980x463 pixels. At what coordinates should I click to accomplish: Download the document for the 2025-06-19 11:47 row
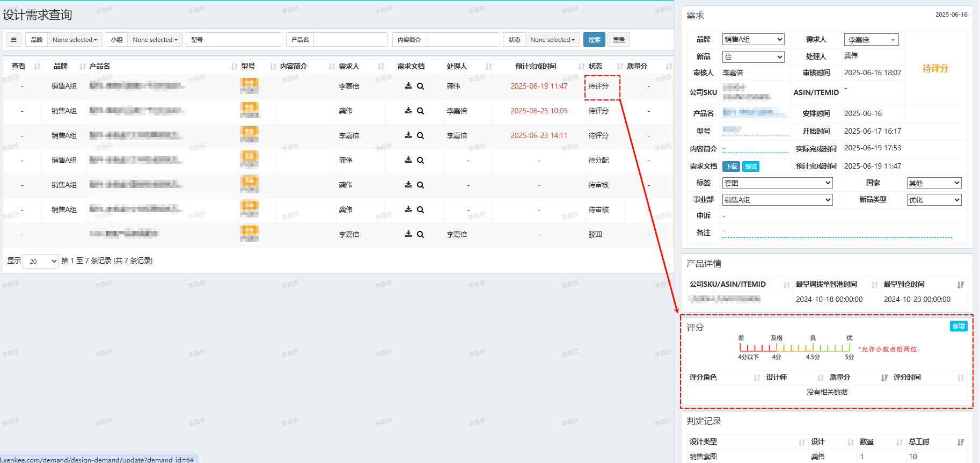[x=408, y=85]
